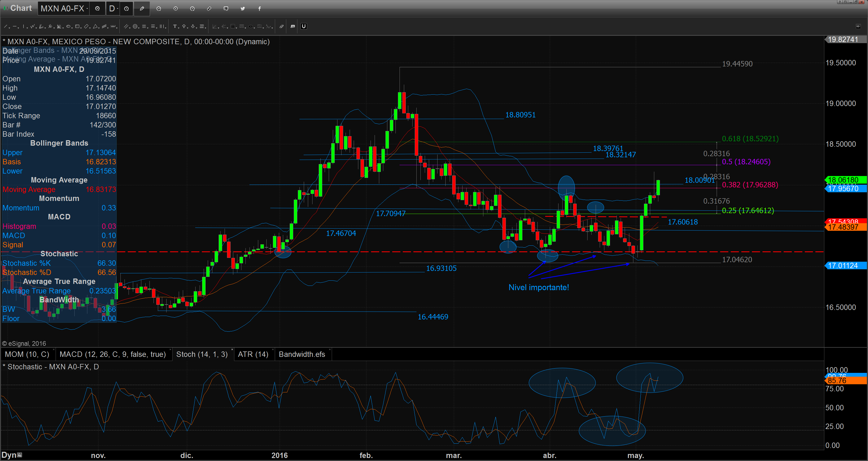Image resolution: width=868 pixels, height=461 pixels.
Task: Click the eraser tool to remove drawings
Action: point(282,26)
